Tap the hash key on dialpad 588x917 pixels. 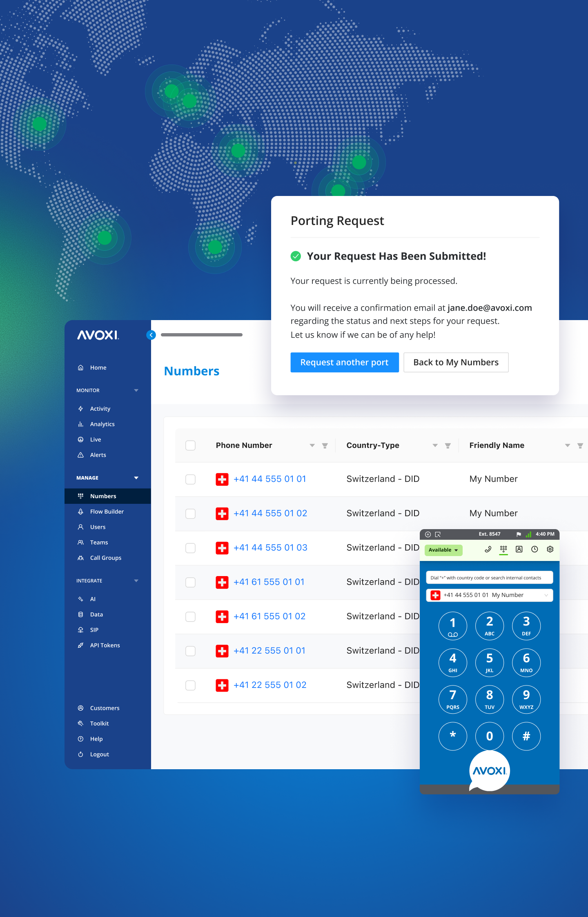[526, 736]
